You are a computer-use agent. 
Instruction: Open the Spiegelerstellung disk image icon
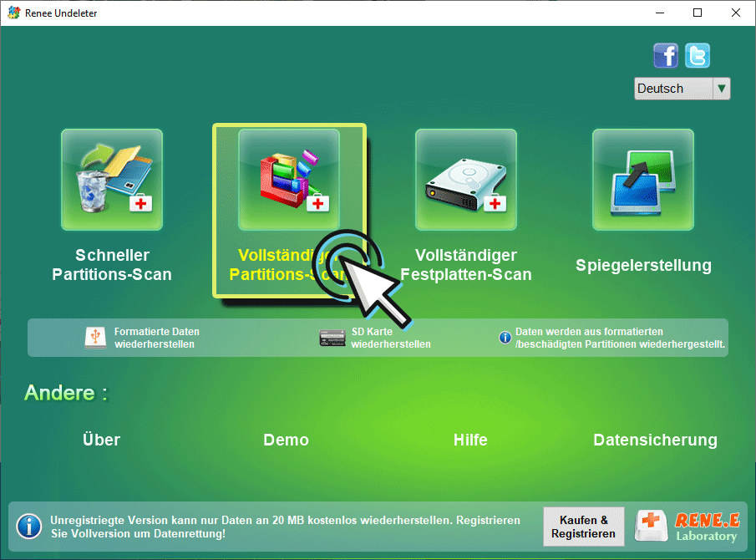pyautogui.click(x=643, y=180)
